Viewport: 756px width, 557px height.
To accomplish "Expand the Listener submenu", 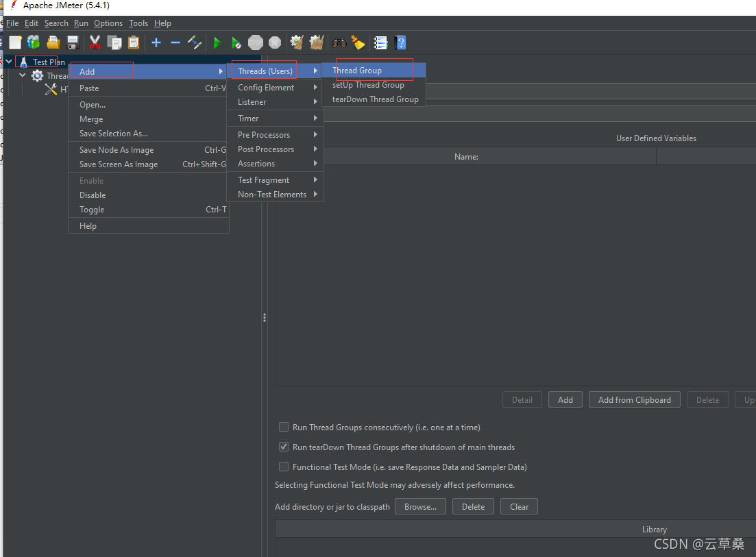I will pyautogui.click(x=276, y=101).
